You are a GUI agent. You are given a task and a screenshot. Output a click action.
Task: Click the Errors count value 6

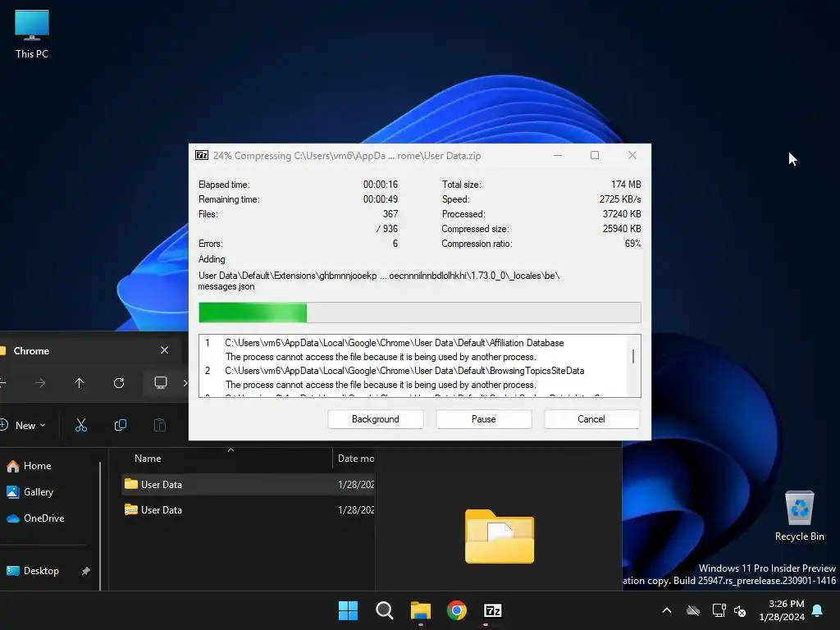(x=395, y=244)
